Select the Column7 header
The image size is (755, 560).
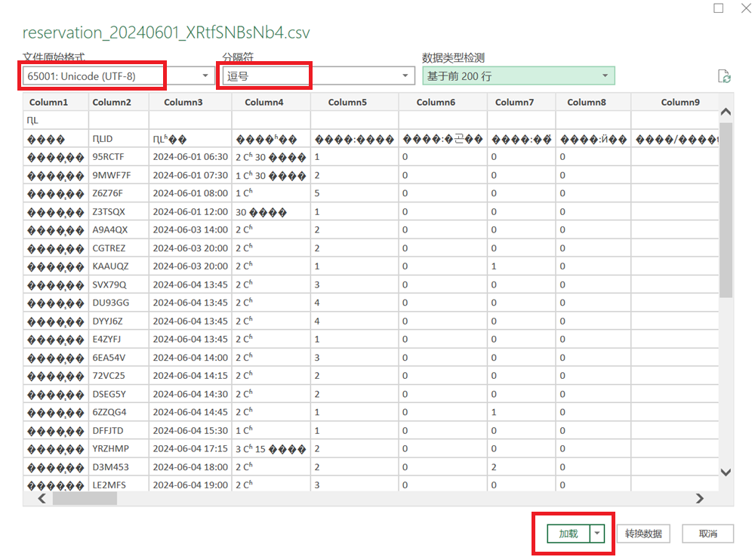coord(522,102)
